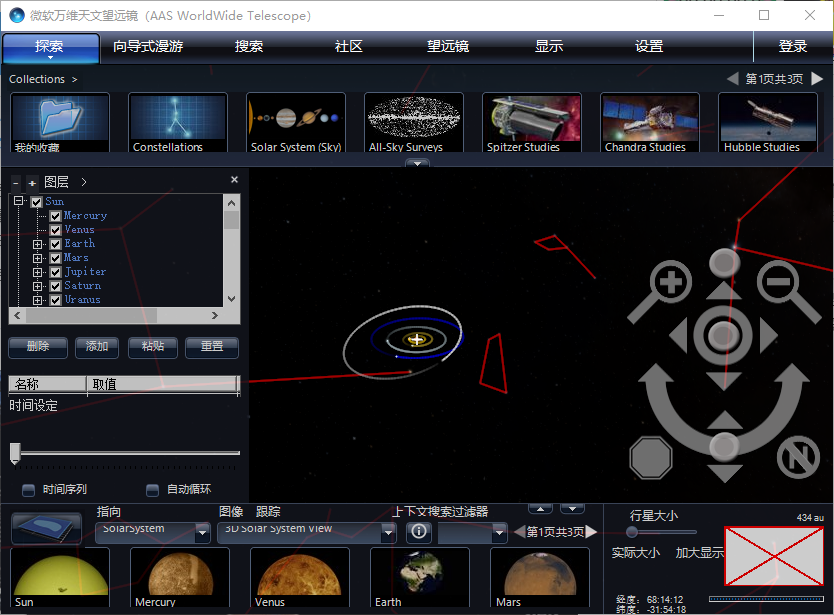Open the info button beside image dropdown

(x=419, y=531)
